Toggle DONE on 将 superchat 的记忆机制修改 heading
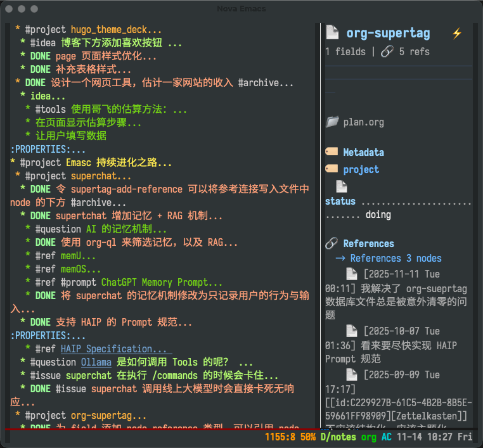The width and height of the screenshot is (483, 448). [46, 295]
